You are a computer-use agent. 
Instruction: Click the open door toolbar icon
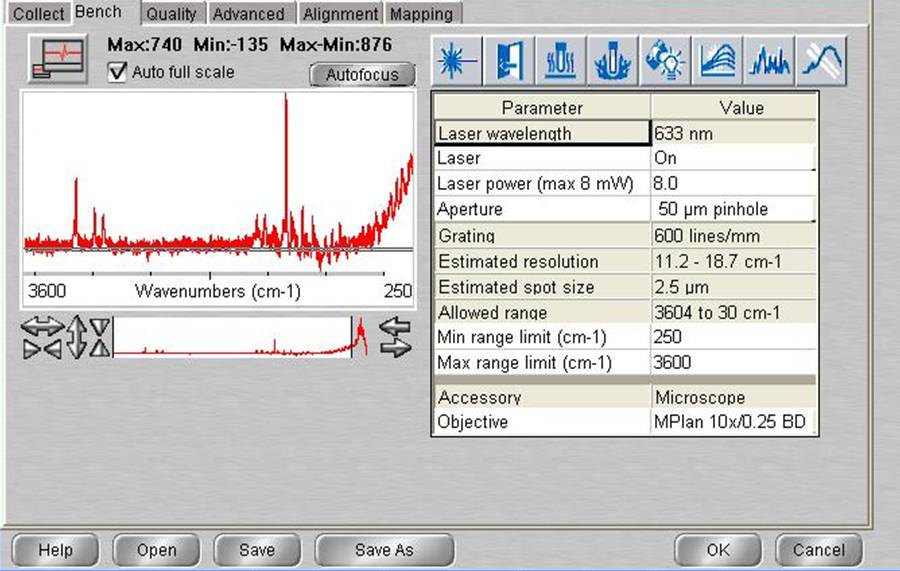pyautogui.click(x=509, y=60)
